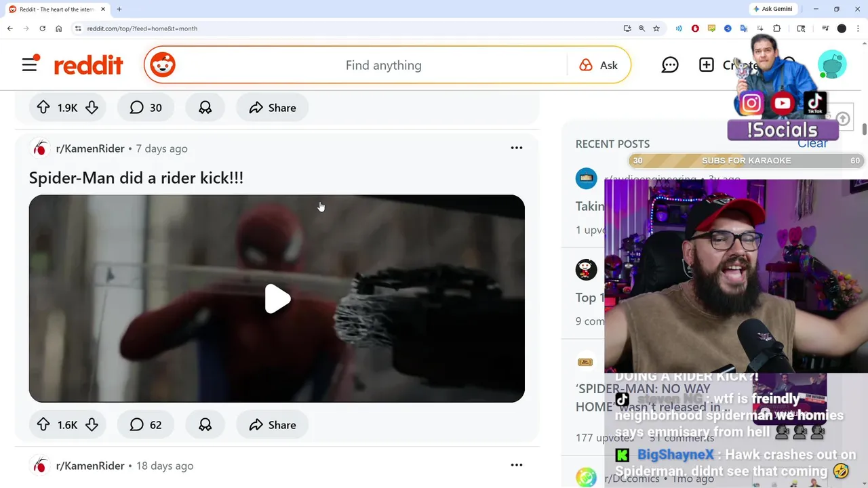868x488 pixels.
Task: Click the Find anything search field
Action: click(383, 65)
